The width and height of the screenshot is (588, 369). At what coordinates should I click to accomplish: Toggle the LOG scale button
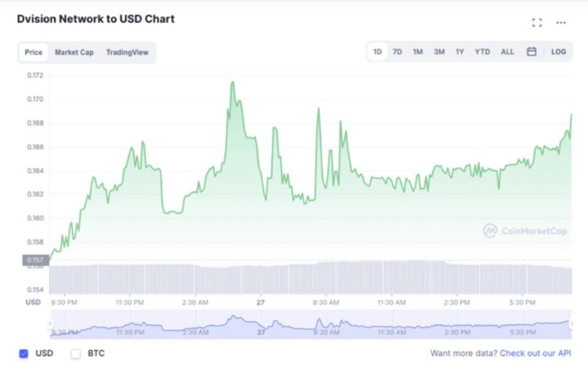(558, 52)
